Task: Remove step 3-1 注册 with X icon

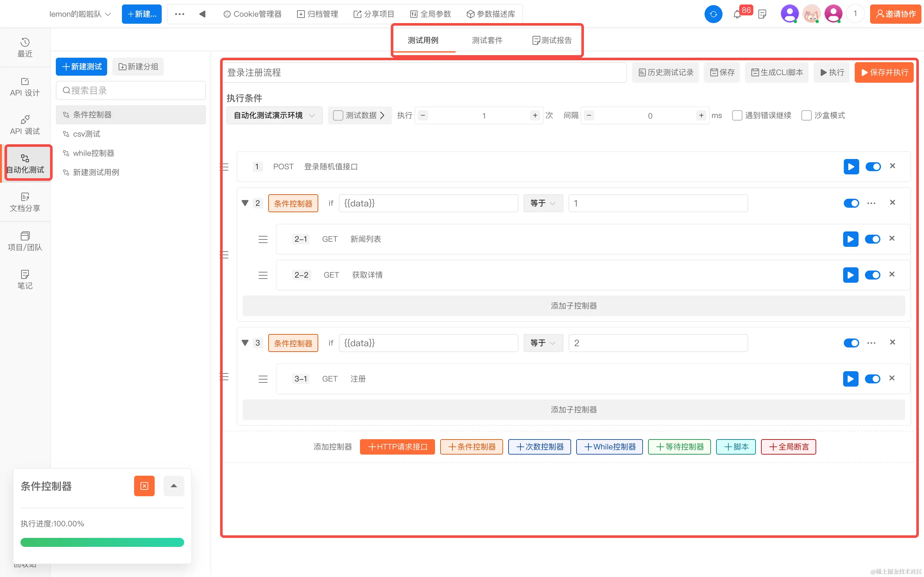Action: coord(892,378)
